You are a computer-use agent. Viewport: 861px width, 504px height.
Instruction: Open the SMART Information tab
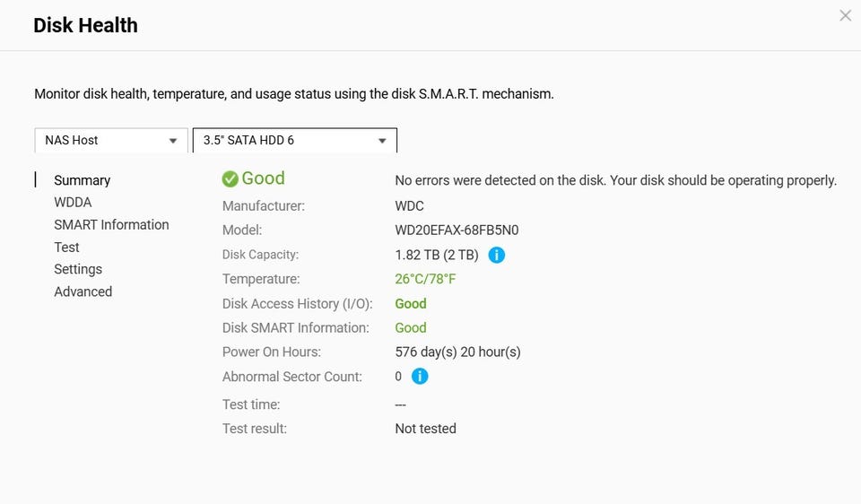tap(111, 224)
